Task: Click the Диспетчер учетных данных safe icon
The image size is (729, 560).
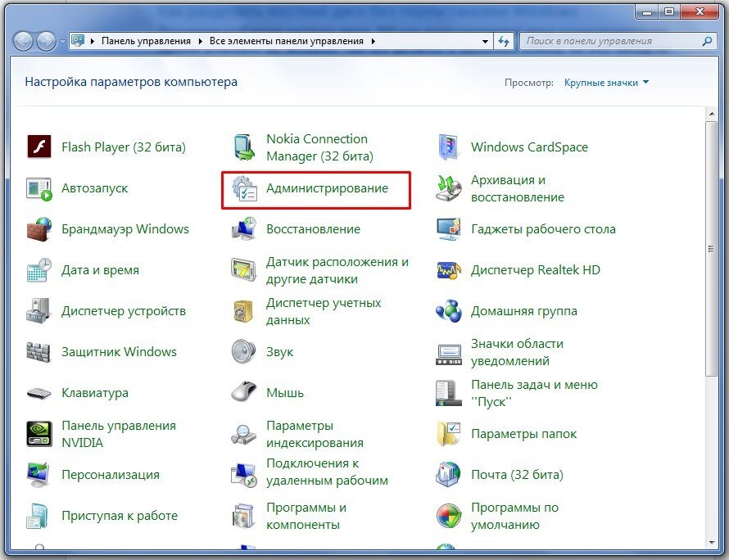Action: coord(244,311)
